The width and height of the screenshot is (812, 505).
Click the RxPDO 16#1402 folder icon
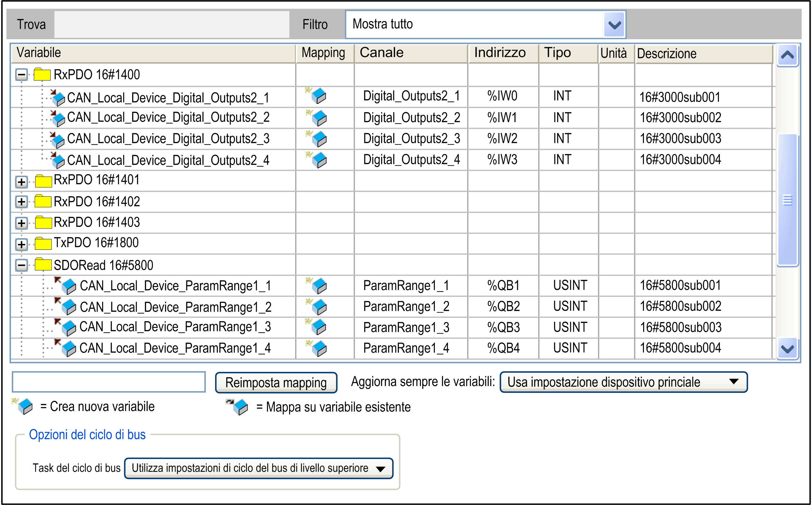click(43, 201)
